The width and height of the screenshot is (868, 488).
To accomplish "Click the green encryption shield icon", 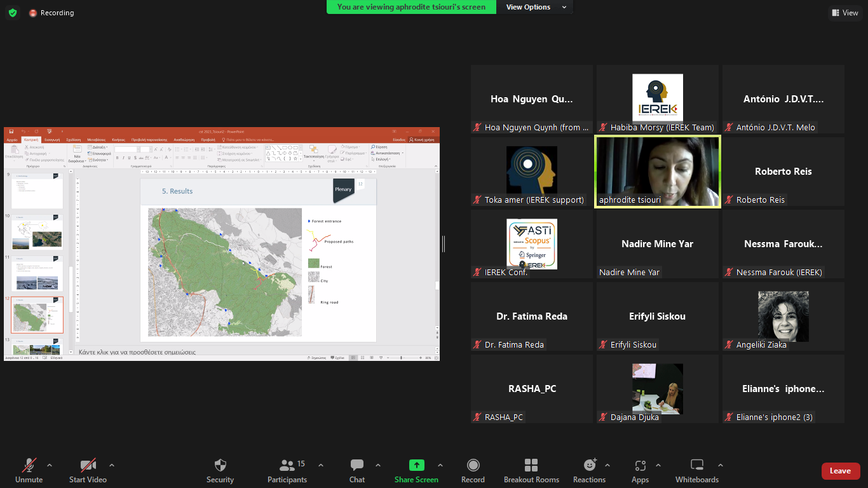I will [x=13, y=13].
